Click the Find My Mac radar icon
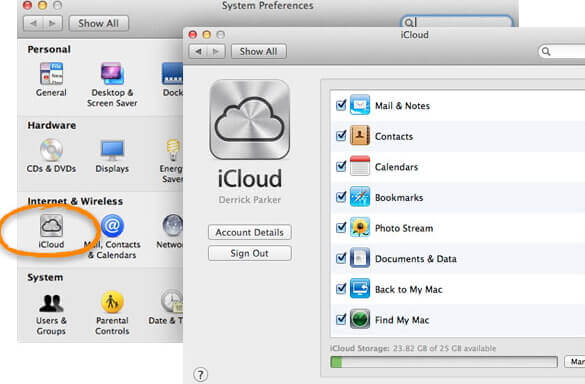Image resolution: width=585 pixels, height=384 pixels. (x=360, y=319)
